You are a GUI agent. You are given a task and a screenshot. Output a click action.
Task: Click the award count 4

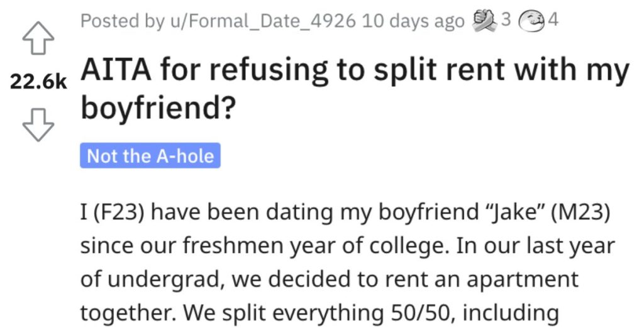click(553, 19)
